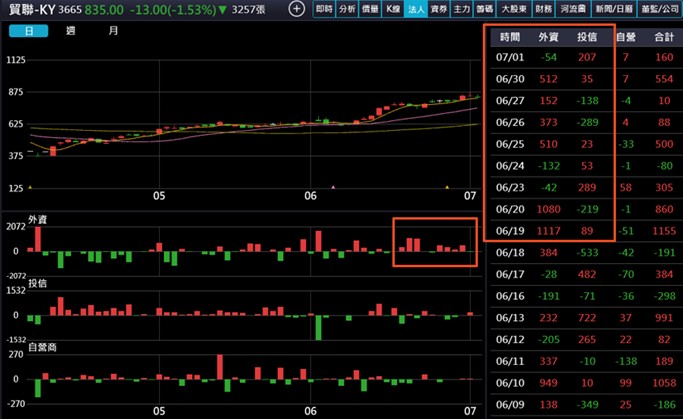Click 投信 value 722 on 06/13
Viewport: 683px width, 419px height.
[x=587, y=318]
